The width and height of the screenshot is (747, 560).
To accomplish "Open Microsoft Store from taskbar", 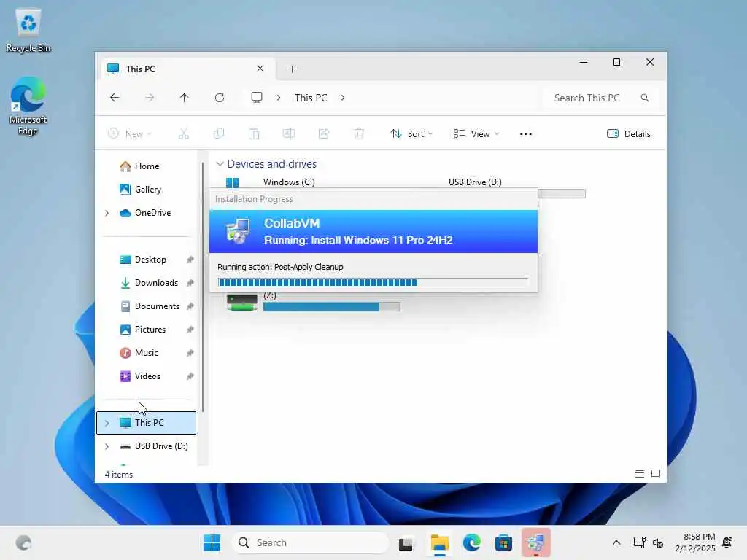I will (x=503, y=542).
